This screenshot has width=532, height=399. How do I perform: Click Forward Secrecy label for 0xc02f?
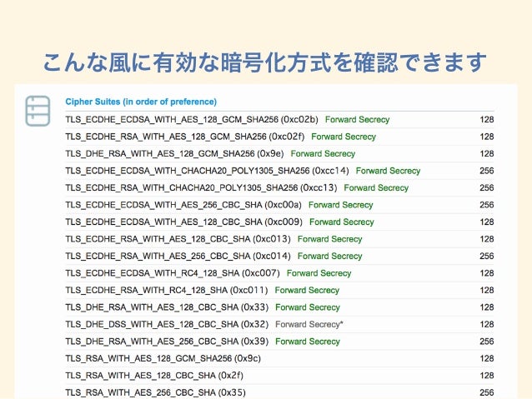coord(344,137)
